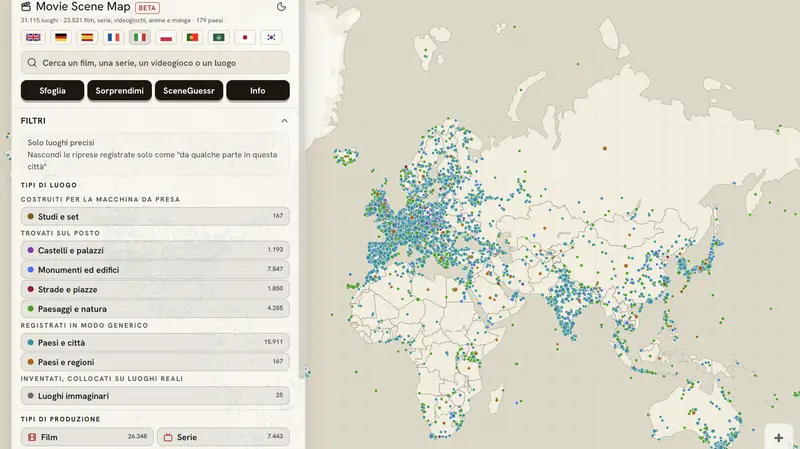Toggle the Film production type filter
This screenshot has height=449, width=800.
[x=87, y=437]
